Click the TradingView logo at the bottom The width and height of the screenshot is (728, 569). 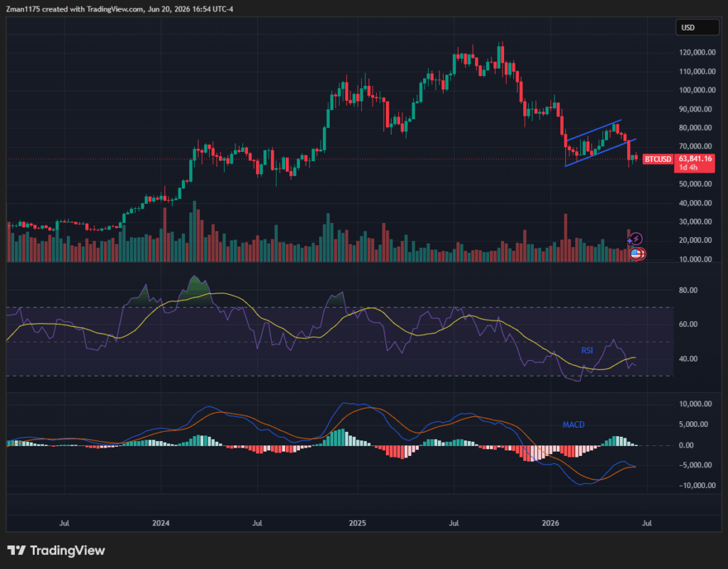56,551
